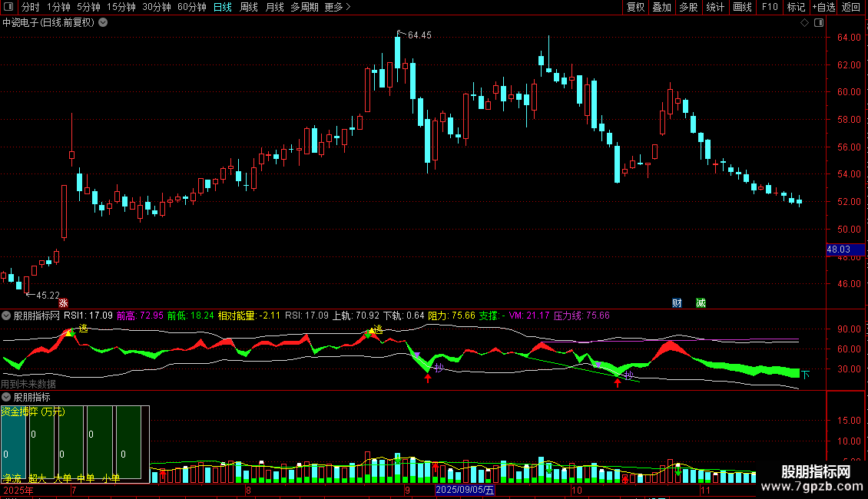Select the 5分钟 period tab
Image resolution: width=868 pixels, height=499 pixels.
click(x=88, y=7)
